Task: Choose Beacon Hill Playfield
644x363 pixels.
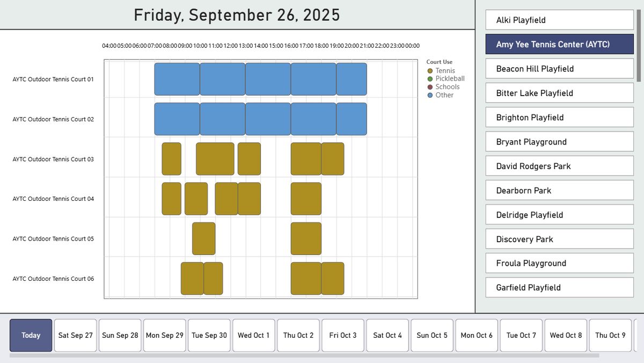Action: tap(560, 69)
